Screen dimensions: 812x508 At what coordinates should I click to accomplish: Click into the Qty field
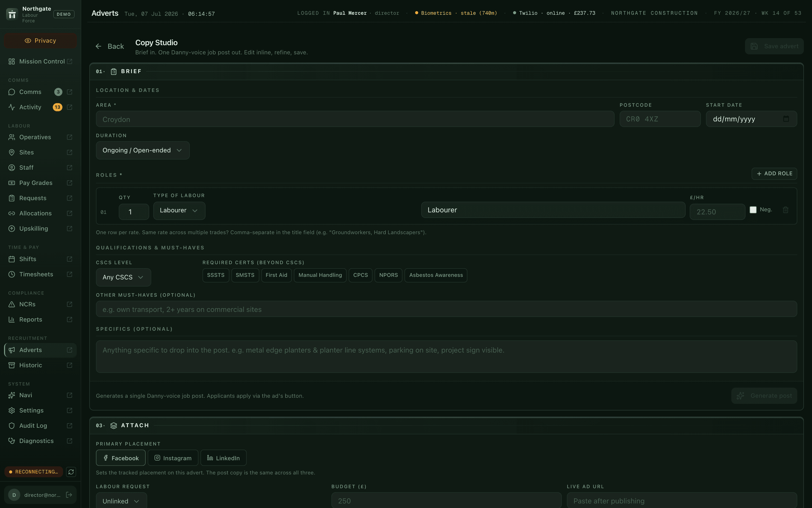[x=134, y=212]
